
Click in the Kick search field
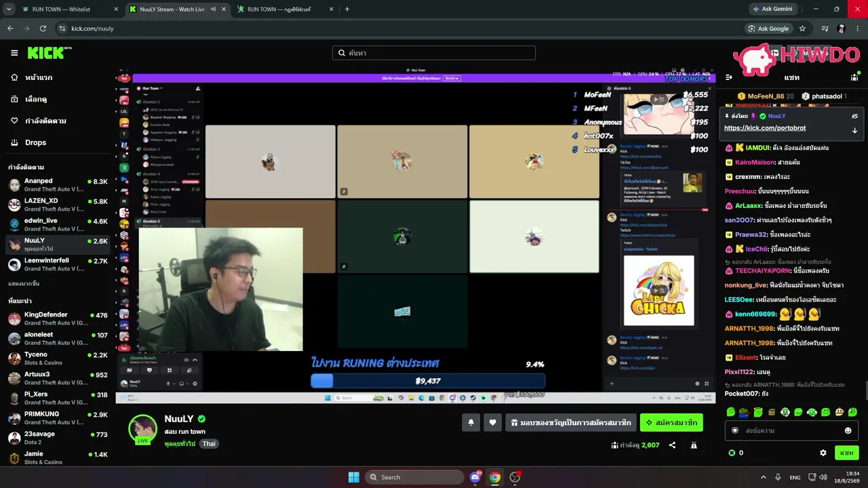[x=434, y=53]
